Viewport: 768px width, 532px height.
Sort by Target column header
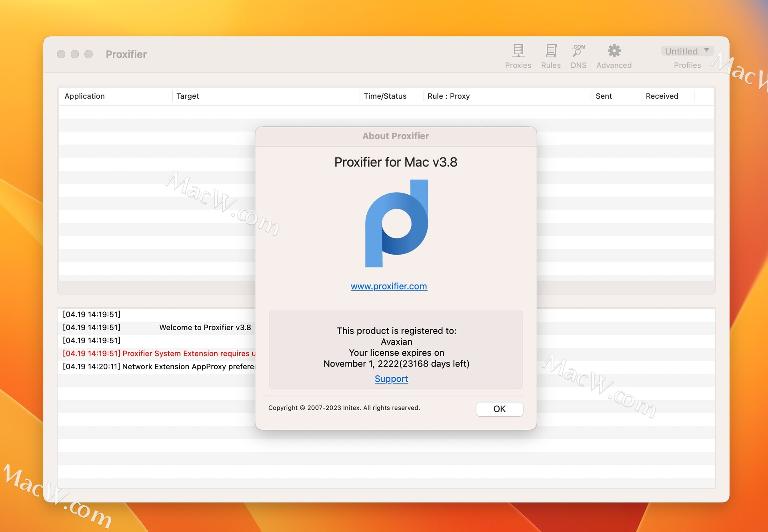[x=188, y=96]
